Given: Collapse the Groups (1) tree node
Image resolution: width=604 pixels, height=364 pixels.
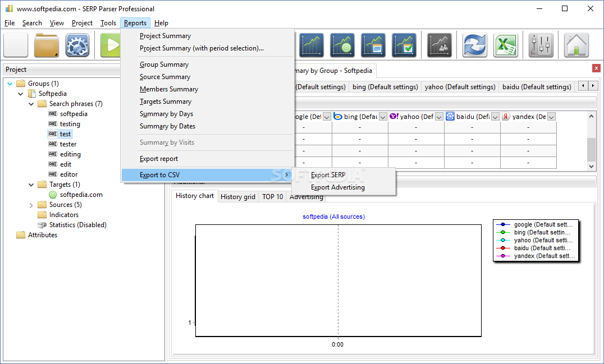Looking at the screenshot, I should click(x=10, y=84).
